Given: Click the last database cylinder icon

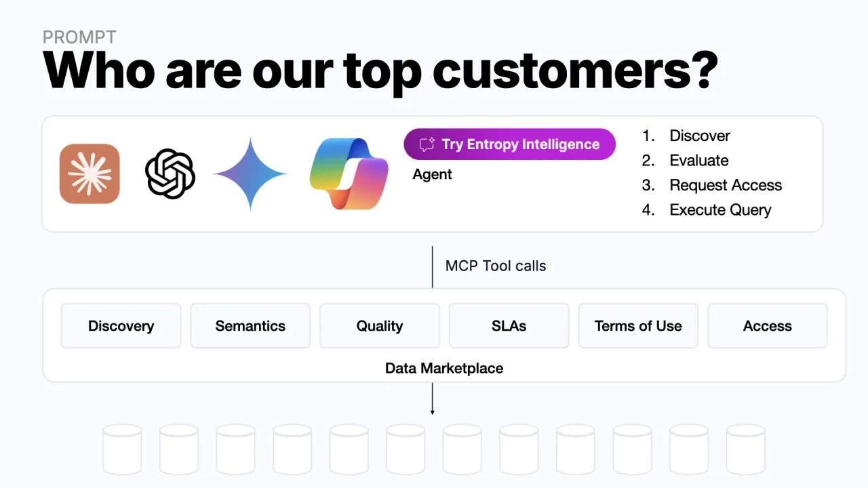Looking at the screenshot, I should coord(746,449).
